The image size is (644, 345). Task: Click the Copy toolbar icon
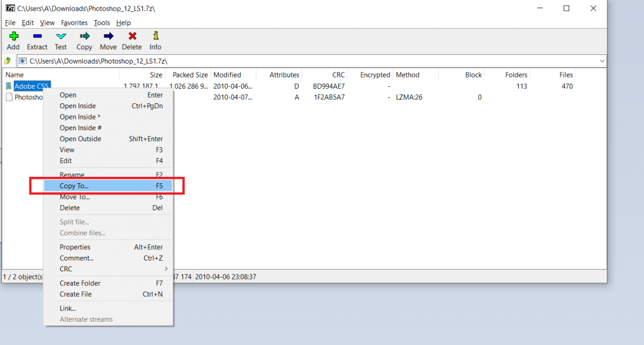pos(85,36)
